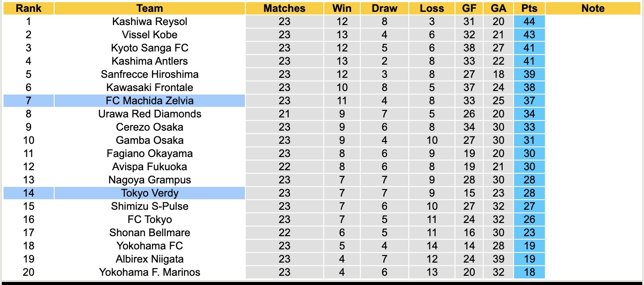This screenshot has height=285, width=644.
Task: Click Kashiwa Reysol's 44 points cell
Action: 529,22
